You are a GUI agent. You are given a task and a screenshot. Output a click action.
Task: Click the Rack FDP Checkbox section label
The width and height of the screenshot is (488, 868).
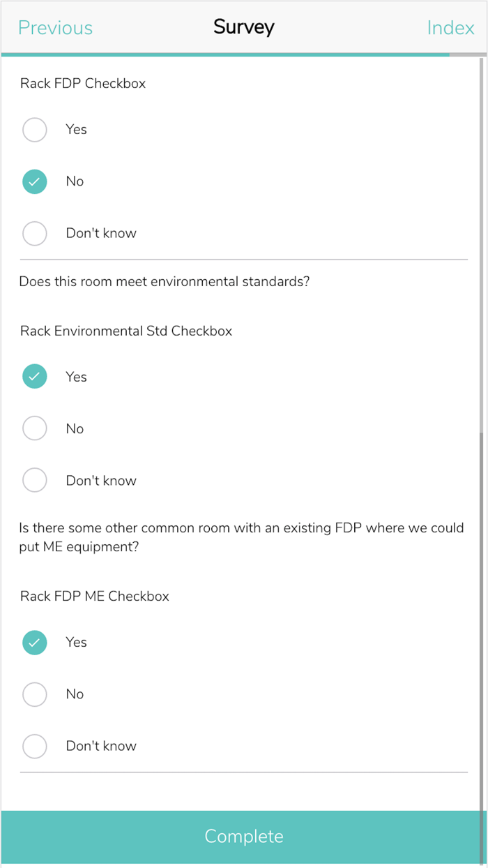coord(82,83)
